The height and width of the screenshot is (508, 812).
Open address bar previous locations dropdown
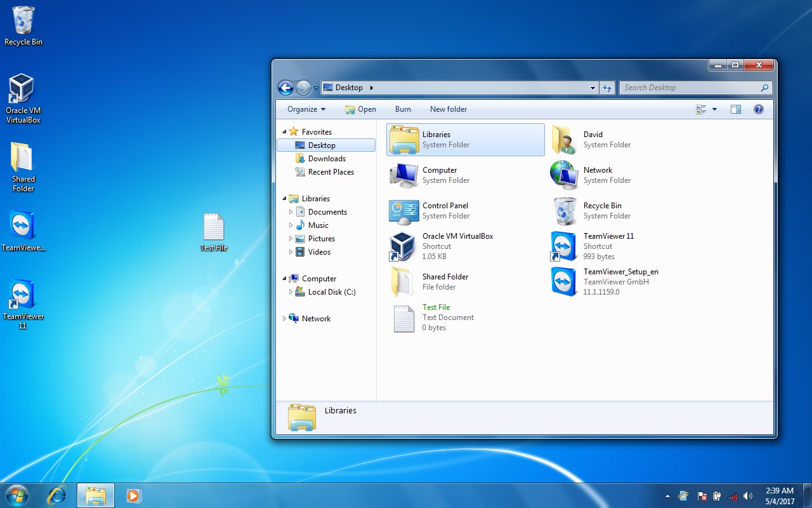593,88
